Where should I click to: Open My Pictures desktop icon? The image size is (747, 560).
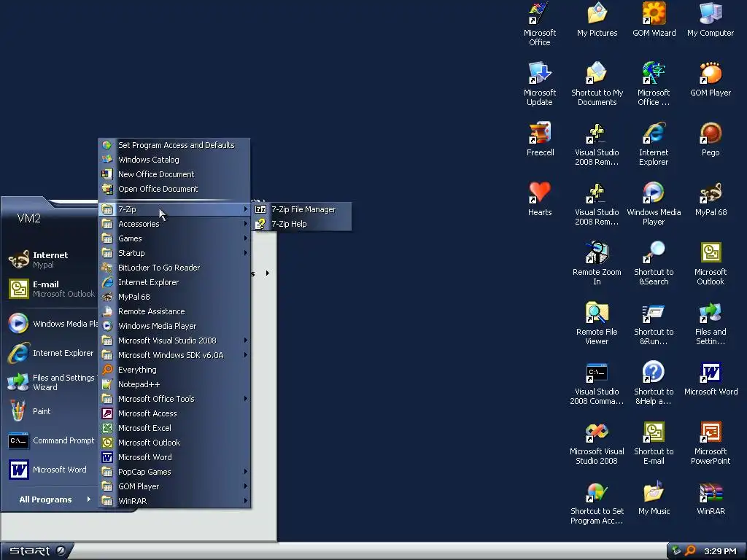pyautogui.click(x=597, y=20)
